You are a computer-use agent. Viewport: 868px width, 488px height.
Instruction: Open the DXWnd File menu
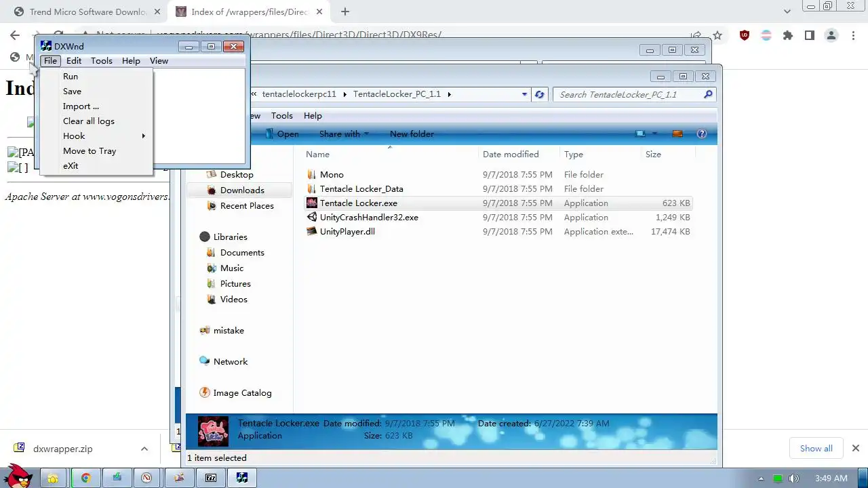(50, 60)
